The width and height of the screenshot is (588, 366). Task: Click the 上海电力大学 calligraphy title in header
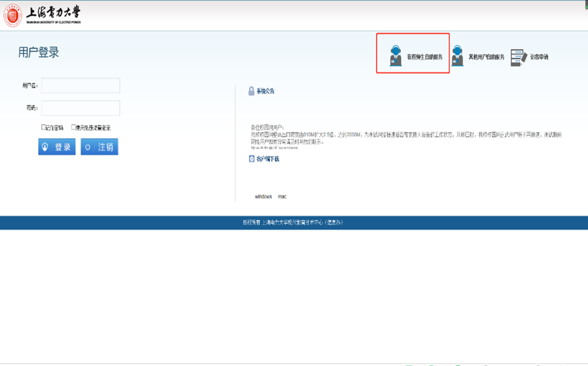click(54, 13)
